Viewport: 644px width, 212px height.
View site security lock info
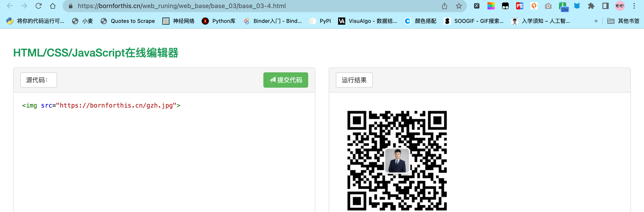pyautogui.click(x=71, y=6)
